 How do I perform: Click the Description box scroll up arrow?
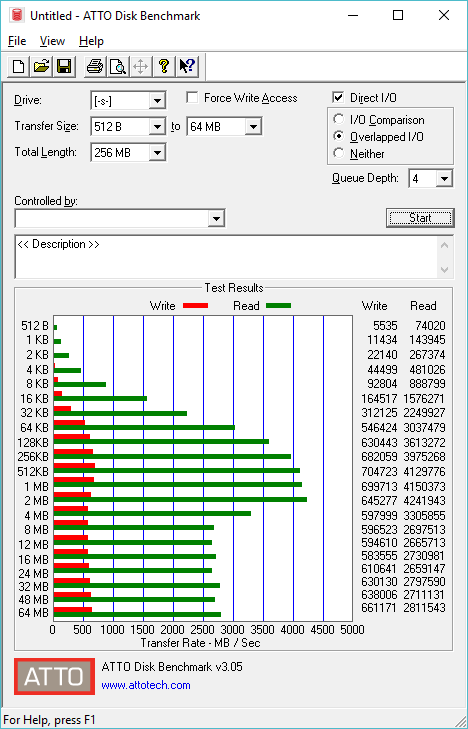pos(444,245)
